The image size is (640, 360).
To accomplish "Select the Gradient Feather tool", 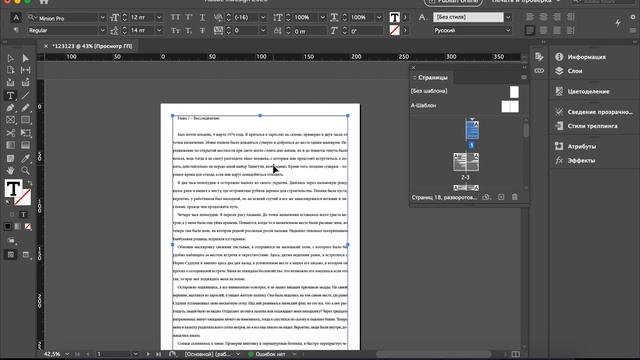I will (25, 145).
